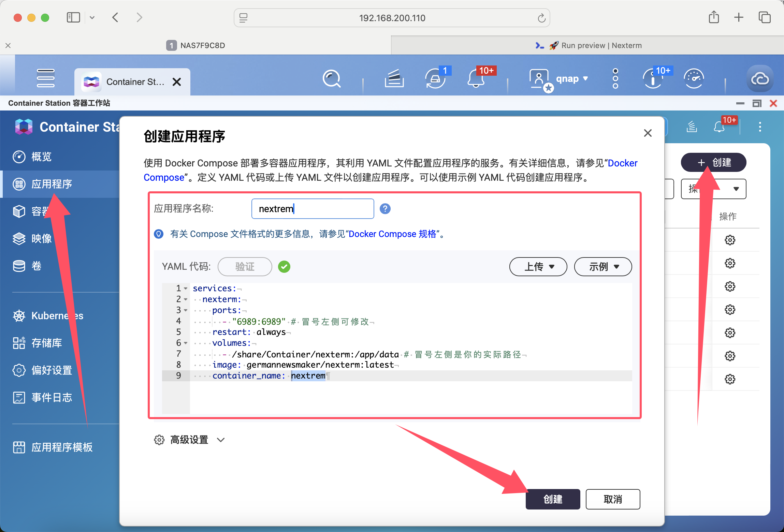Open new Safari tab with plus icon
Screen dimensions: 784x532
739,17
